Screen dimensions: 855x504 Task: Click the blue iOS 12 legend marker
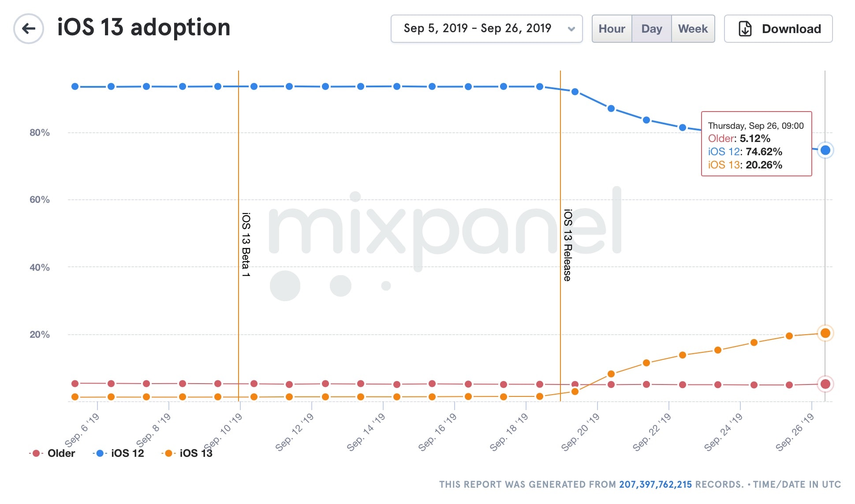[x=100, y=453]
